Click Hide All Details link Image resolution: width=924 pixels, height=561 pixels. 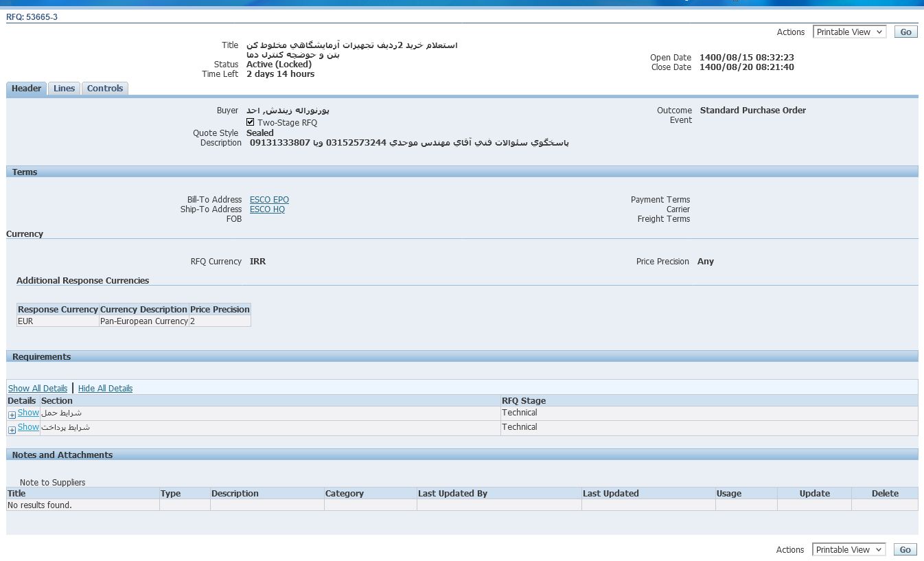(x=105, y=389)
